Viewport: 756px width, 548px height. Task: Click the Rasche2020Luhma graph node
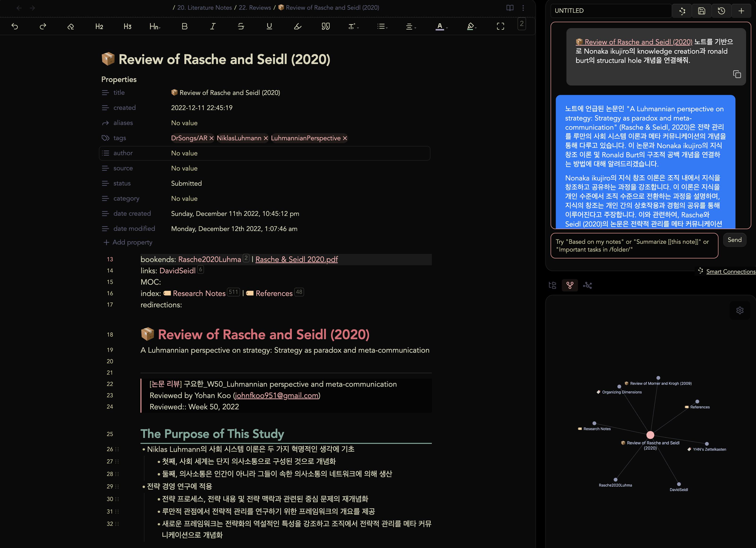615,480
